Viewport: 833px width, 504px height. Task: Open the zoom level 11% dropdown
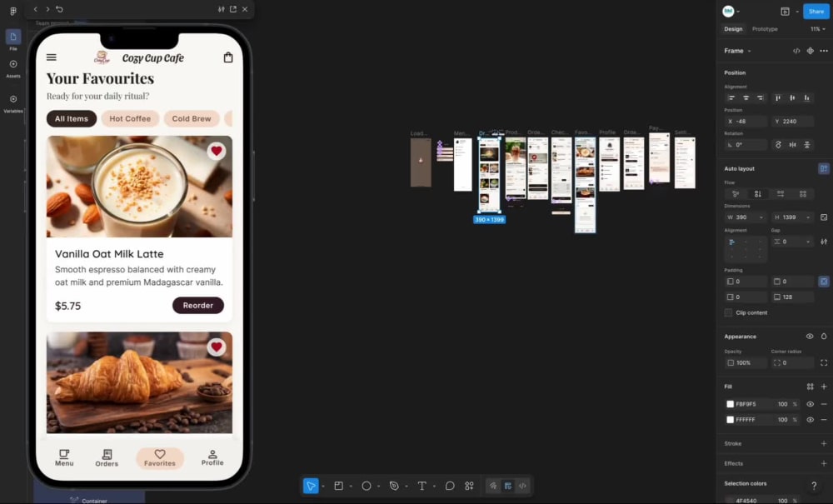(x=818, y=29)
